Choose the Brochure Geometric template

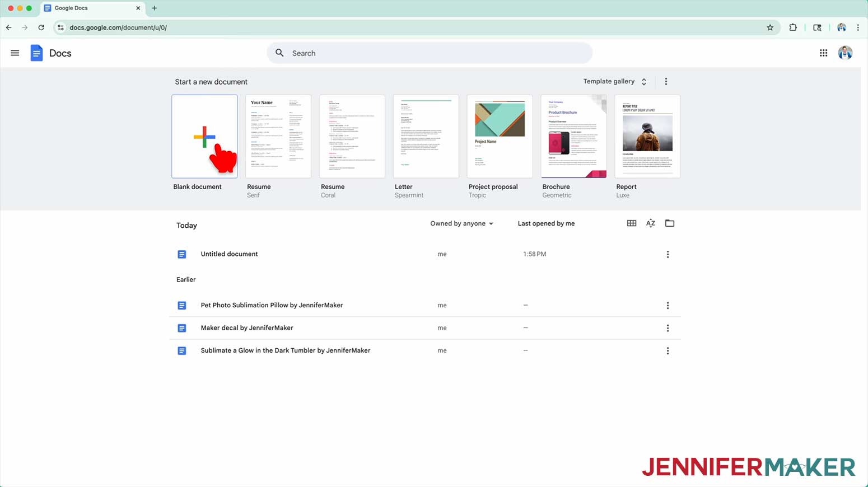pos(574,137)
